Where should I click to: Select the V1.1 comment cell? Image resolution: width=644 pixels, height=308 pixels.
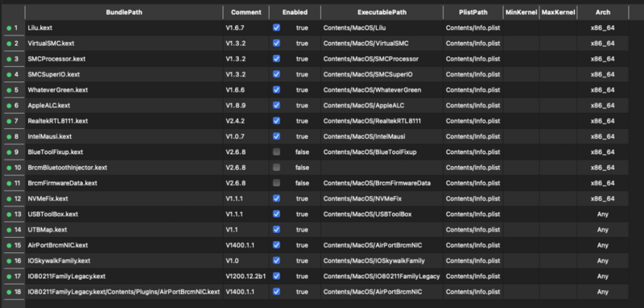[246, 230]
